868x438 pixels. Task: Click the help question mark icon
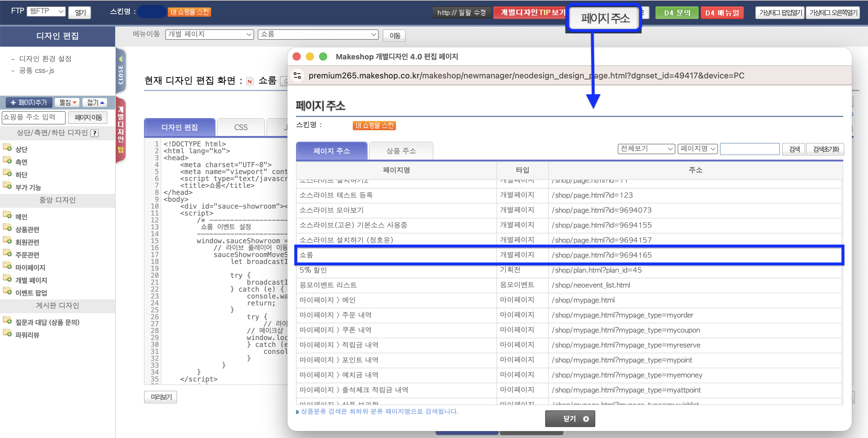[95, 133]
